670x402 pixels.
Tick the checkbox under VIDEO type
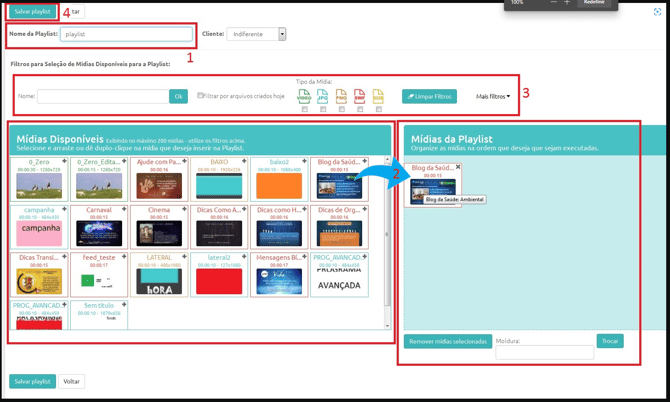coord(304,109)
